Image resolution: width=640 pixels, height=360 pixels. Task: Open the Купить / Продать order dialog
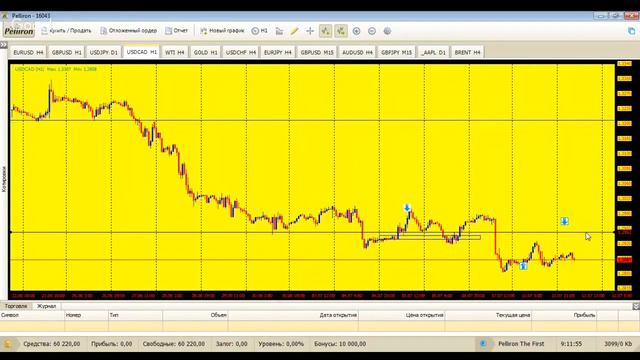point(66,31)
